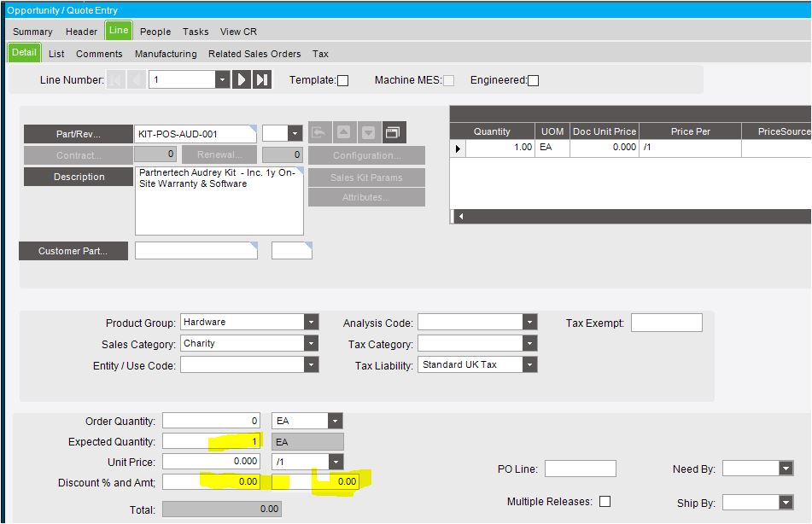The image size is (812, 524).
Task: Expand the Product Group dropdown
Action: 311,322
